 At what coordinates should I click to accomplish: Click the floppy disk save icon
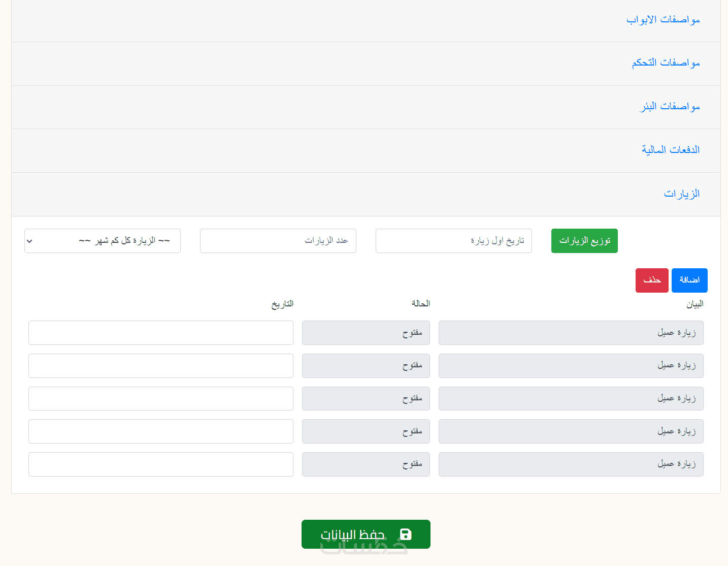point(406,534)
